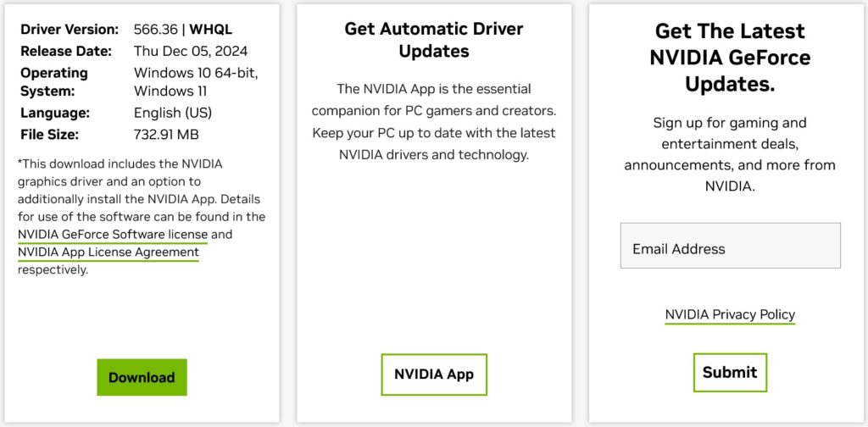
Task: Click the File Size label
Action: coord(50,135)
